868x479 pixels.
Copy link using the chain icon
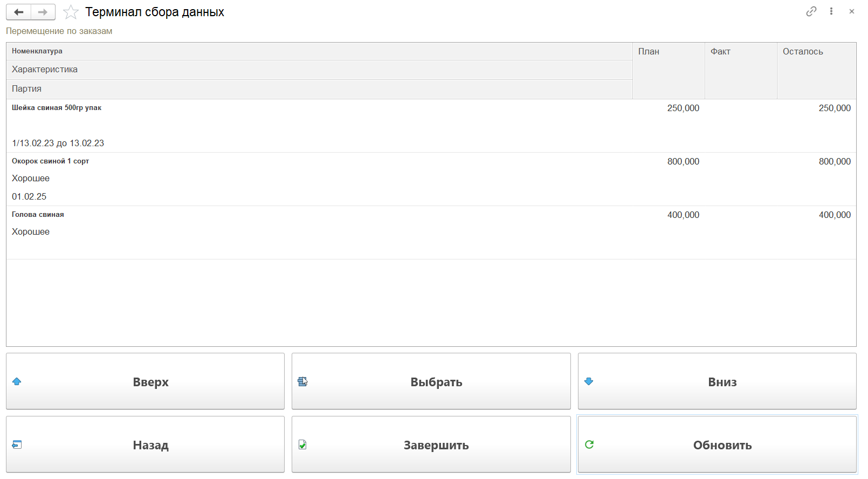811,11
